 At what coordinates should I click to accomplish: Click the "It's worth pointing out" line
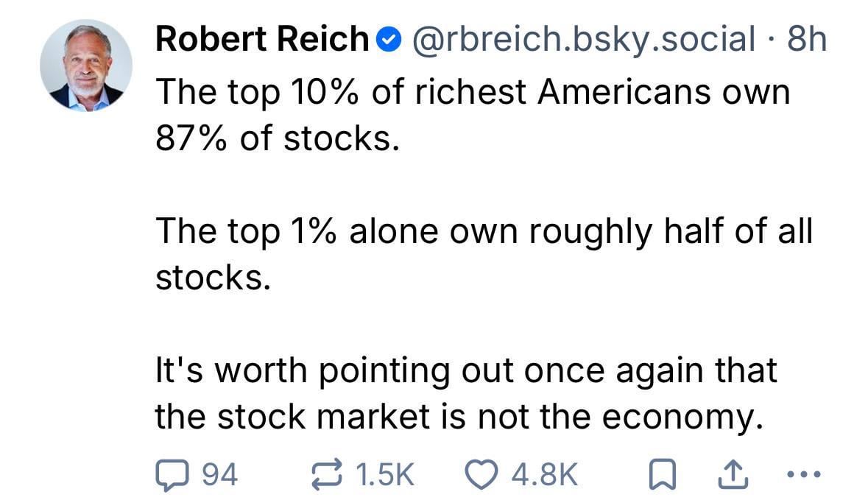point(465,370)
